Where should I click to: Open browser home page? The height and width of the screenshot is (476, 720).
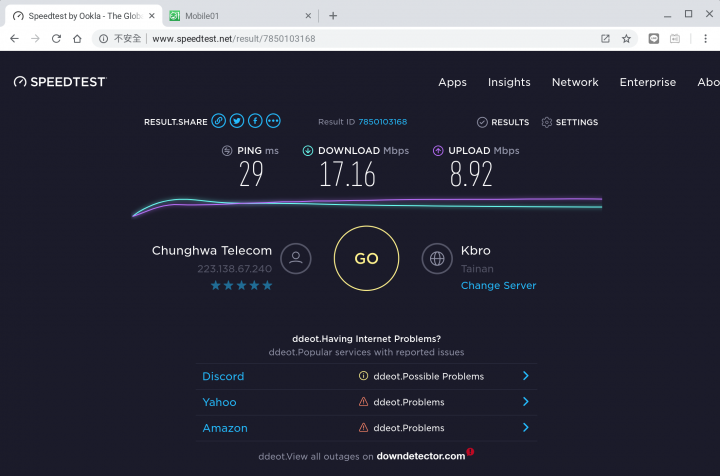pyautogui.click(x=77, y=39)
